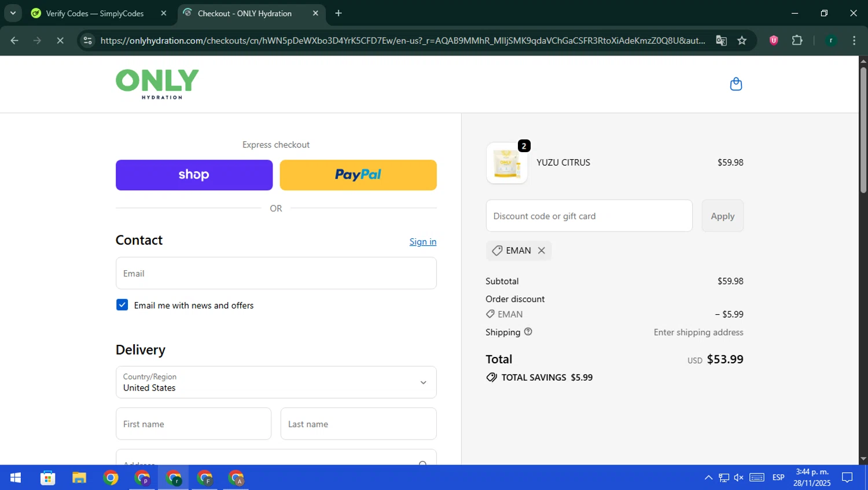Screen dimensions: 868x490
Task: Stop loading the page
Action: 60,40
